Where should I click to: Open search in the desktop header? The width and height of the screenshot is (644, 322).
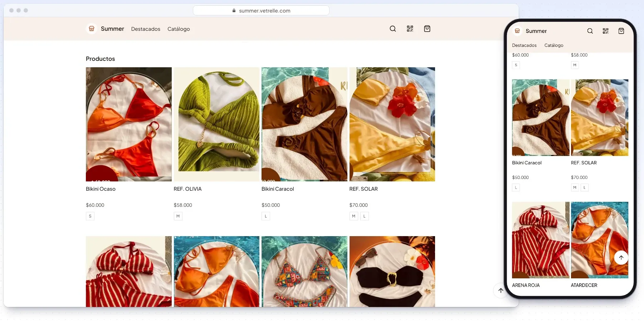pos(393,29)
